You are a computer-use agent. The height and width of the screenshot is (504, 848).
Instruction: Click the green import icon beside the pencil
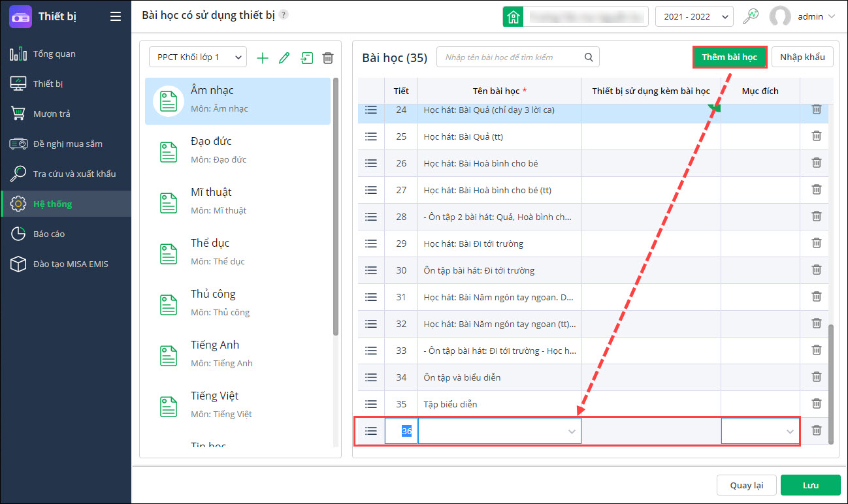(x=306, y=58)
